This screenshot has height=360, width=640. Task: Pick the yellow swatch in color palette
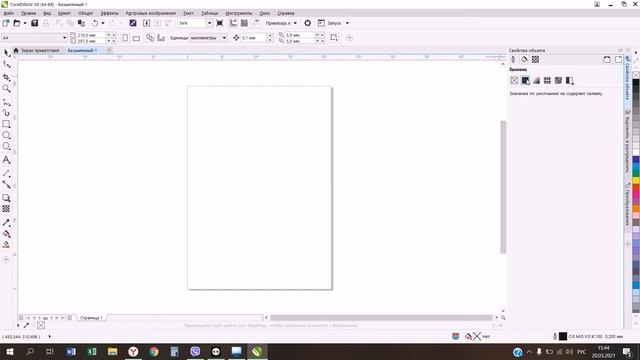[636, 180]
